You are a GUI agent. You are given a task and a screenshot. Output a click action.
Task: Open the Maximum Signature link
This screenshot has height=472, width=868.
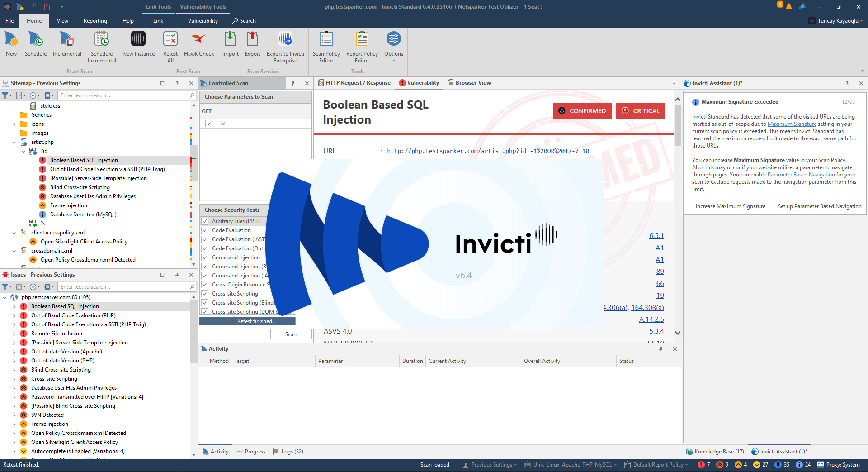pos(792,124)
